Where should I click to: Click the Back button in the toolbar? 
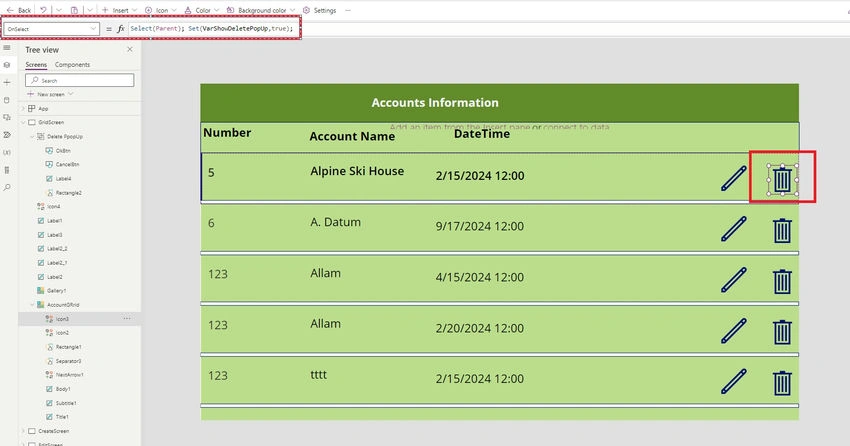(19, 10)
